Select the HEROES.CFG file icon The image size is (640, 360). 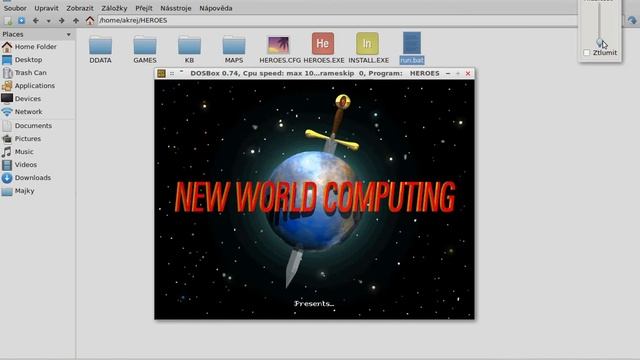pyautogui.click(x=278, y=44)
